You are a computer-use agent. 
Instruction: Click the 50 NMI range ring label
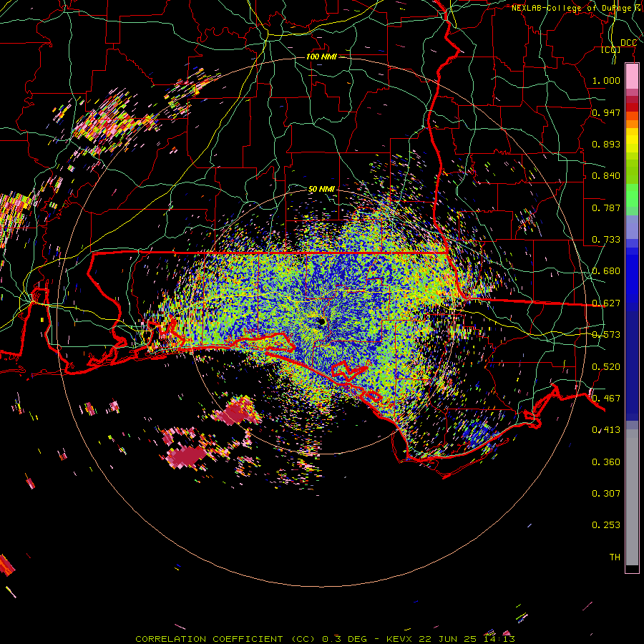point(321,189)
